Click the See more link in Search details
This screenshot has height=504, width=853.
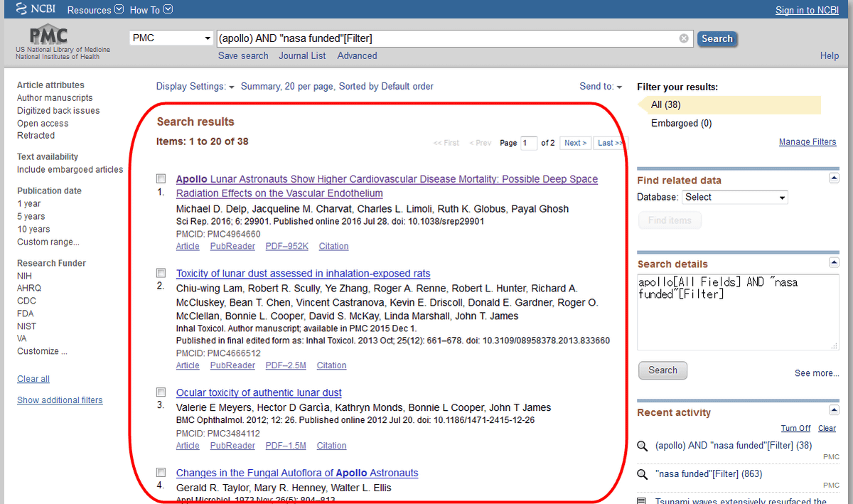(817, 373)
